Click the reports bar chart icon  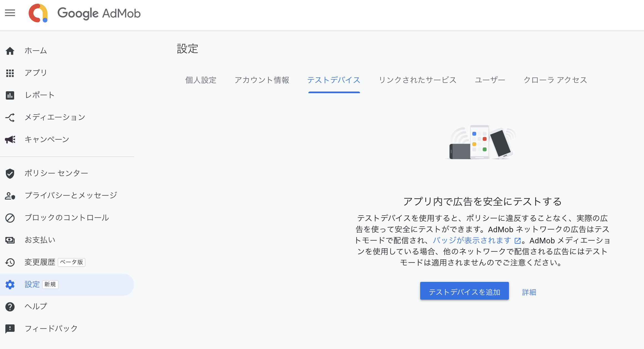[x=10, y=95]
